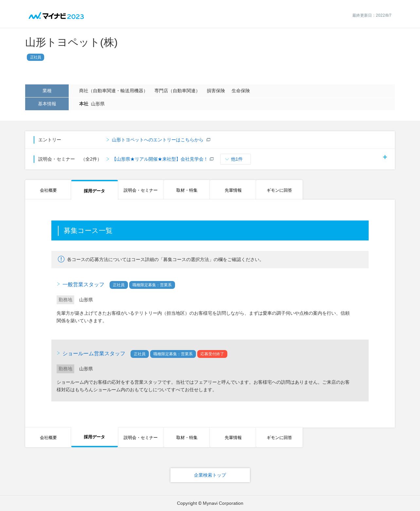Switch to the bottom ギモンに回答 tab
420x511 pixels.
(x=279, y=437)
